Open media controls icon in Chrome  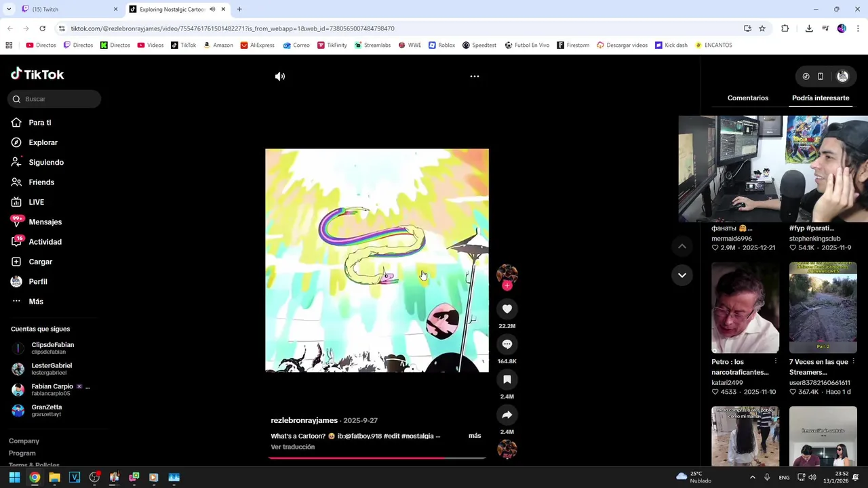825,28
